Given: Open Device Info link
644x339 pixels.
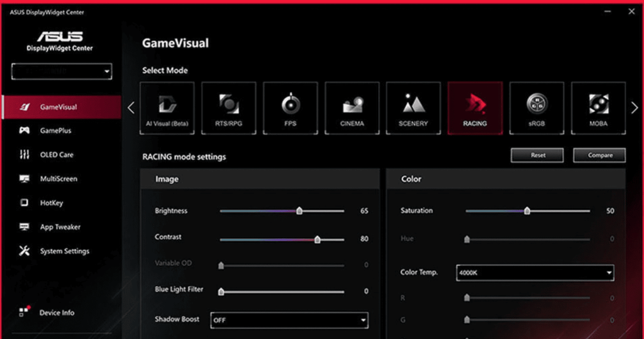Looking at the screenshot, I should (57, 313).
